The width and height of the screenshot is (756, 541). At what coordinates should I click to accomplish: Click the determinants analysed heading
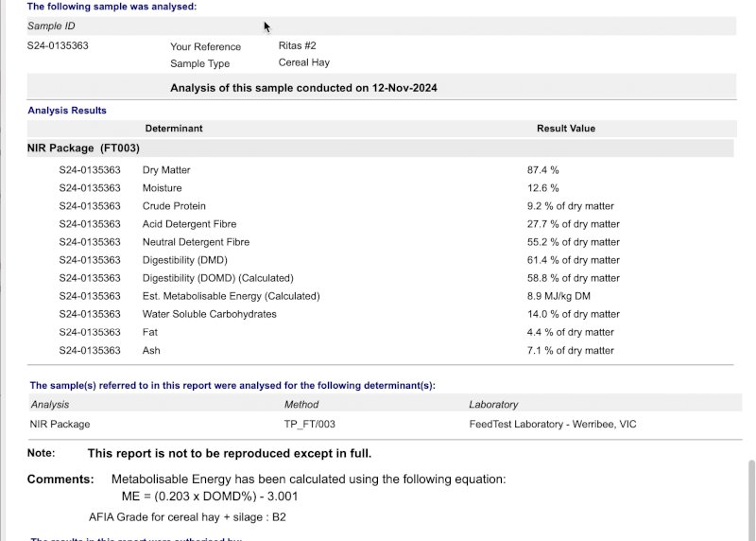(232, 386)
